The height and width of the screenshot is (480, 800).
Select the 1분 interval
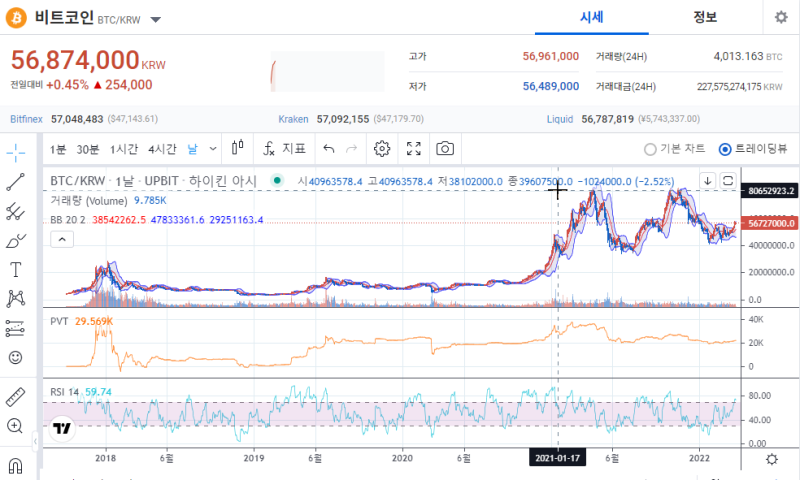(x=58, y=149)
